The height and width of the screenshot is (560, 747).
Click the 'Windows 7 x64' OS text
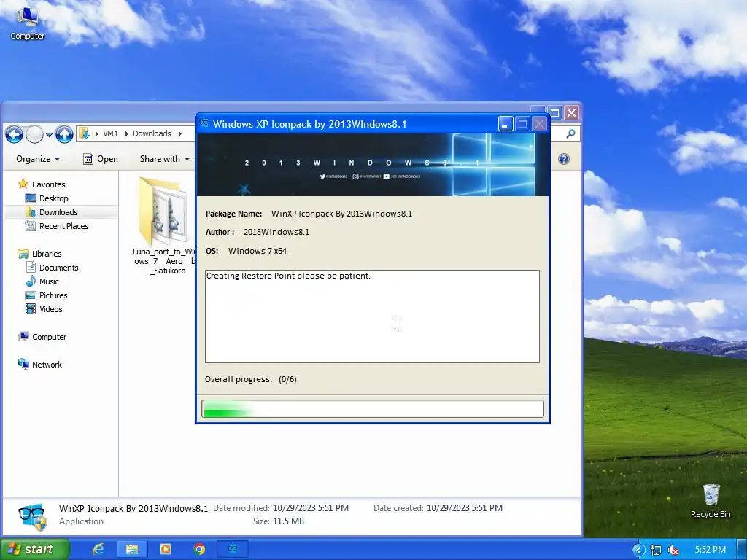[x=258, y=251]
